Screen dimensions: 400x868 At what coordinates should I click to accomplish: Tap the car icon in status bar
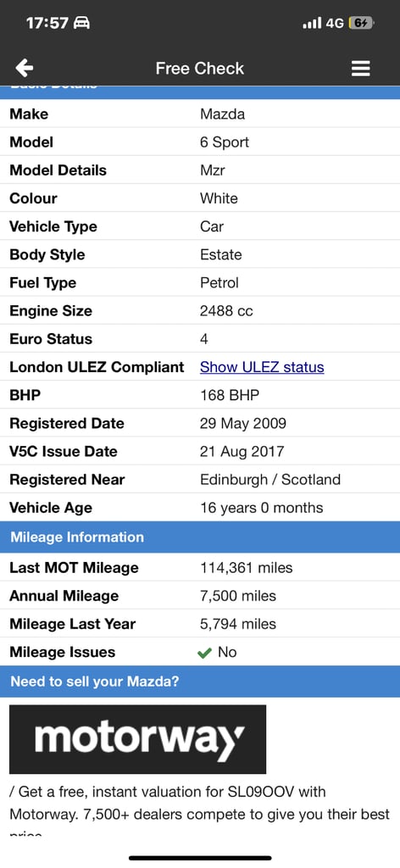point(81,23)
